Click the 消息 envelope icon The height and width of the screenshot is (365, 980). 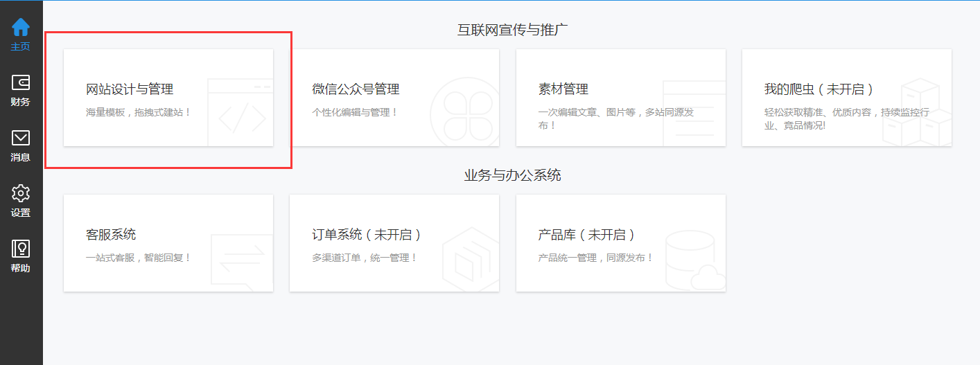click(21, 139)
